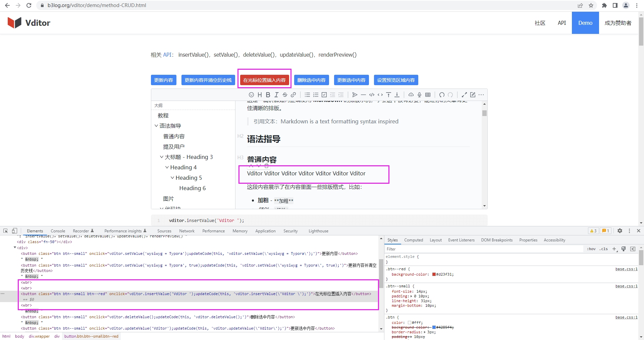Toggle device toolbar in DevTools
Image resolution: width=644 pixels, height=340 pixels.
tap(14, 231)
